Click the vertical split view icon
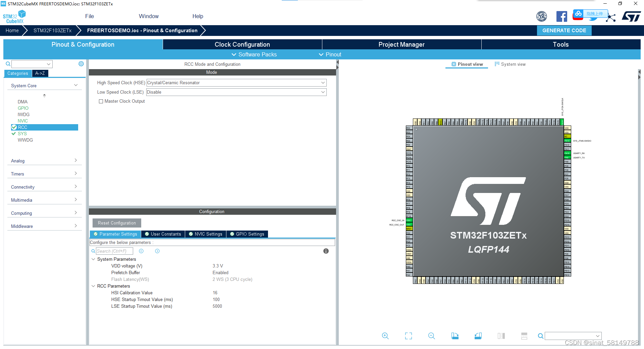Image resolution: width=644 pixels, height=349 pixels. (x=501, y=336)
